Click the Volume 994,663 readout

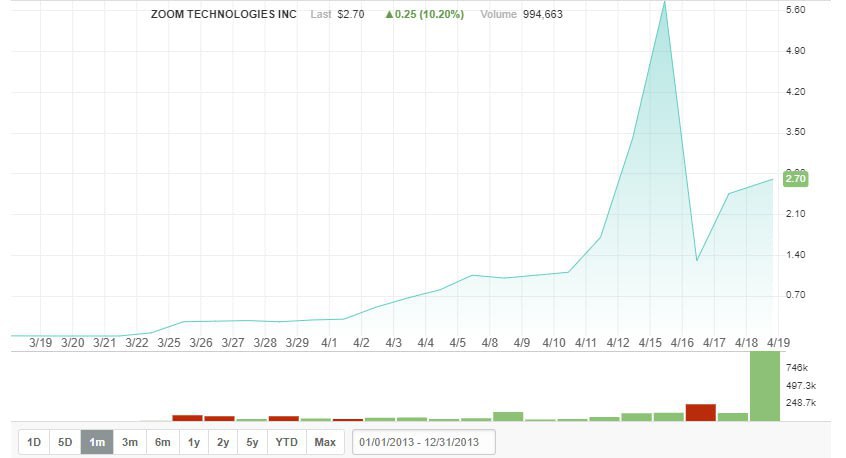[x=521, y=15]
